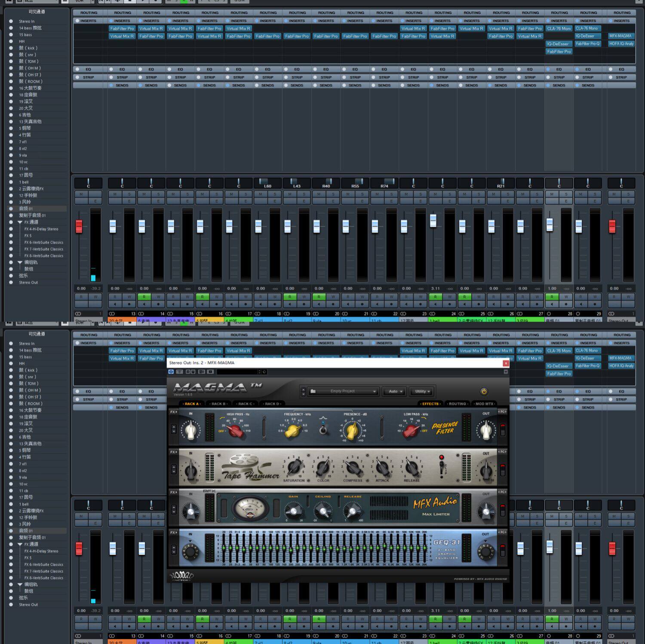Click the Max Limiter Ceiling knob
Viewport: 645px width, 644px height.
point(322,511)
